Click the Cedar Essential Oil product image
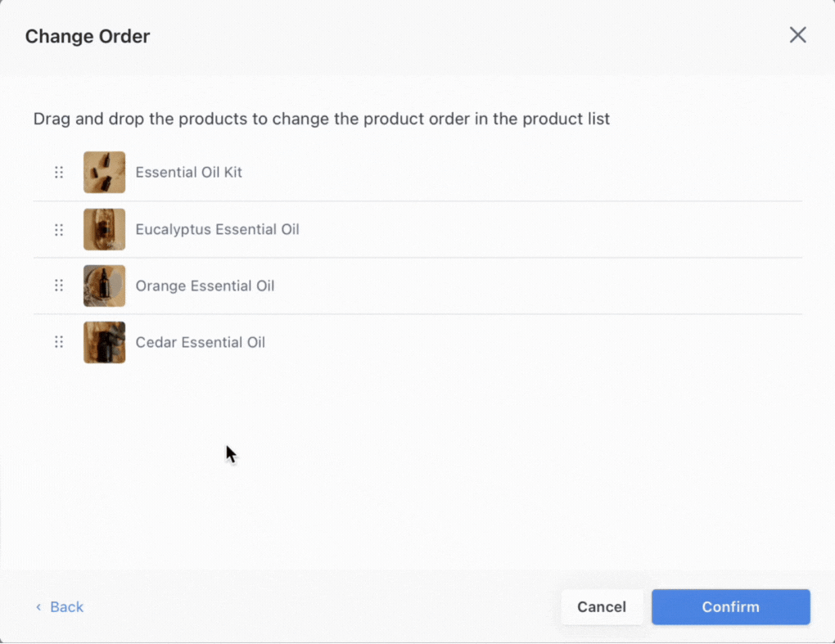Image resolution: width=835 pixels, height=644 pixels. (x=104, y=342)
